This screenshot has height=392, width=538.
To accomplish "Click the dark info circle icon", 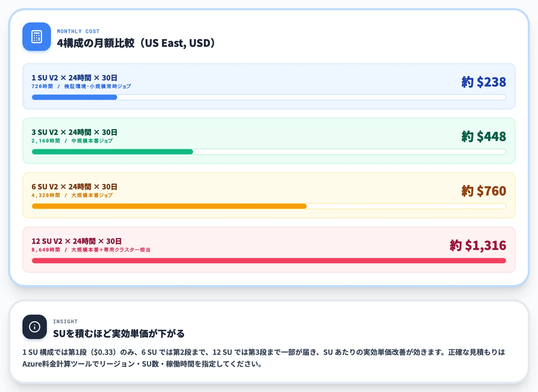I will [35, 327].
